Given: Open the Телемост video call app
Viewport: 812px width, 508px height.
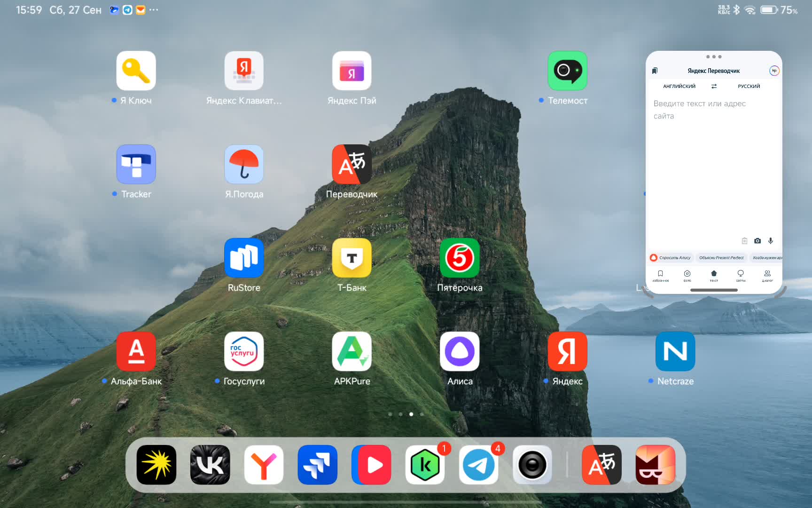Looking at the screenshot, I should (x=567, y=71).
